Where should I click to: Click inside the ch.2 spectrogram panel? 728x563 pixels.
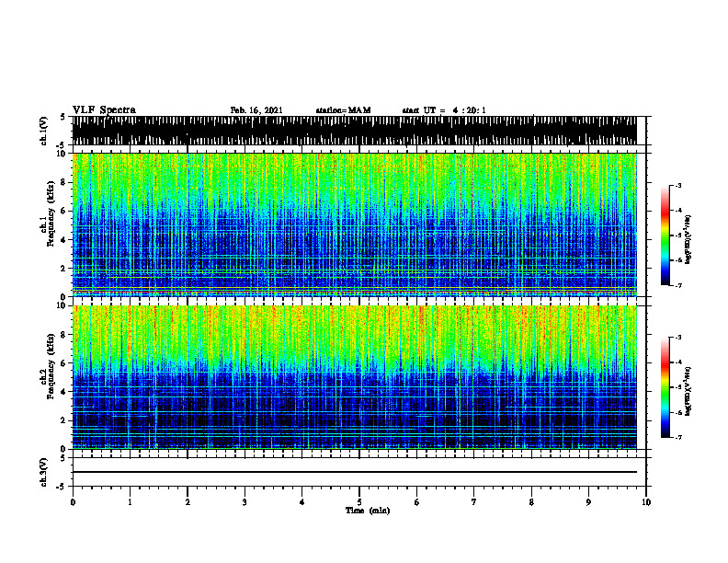(354, 377)
